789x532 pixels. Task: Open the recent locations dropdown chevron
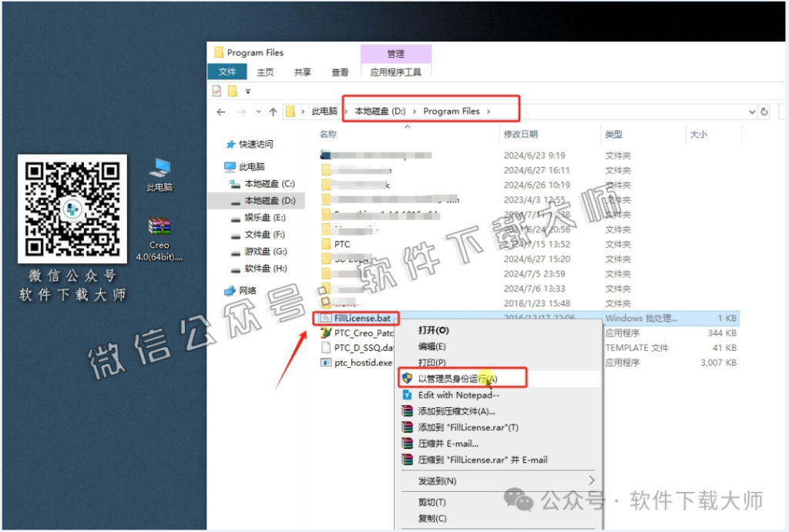[x=258, y=112]
